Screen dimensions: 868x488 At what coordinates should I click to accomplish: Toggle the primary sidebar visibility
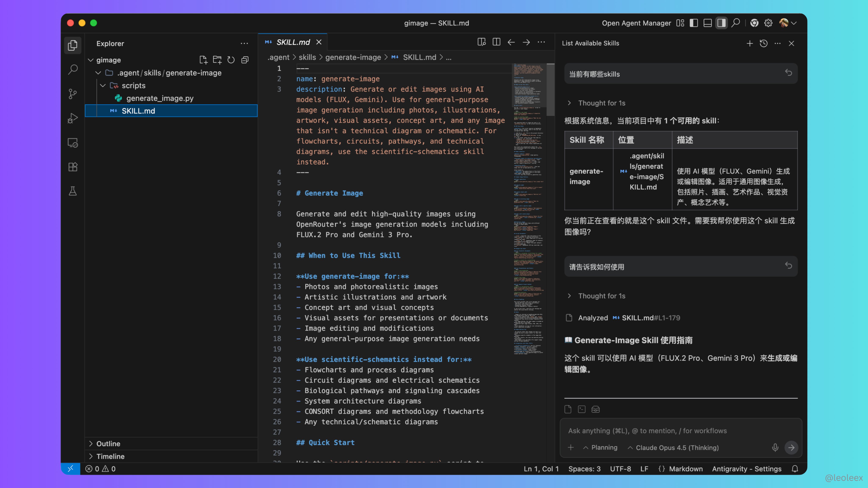point(694,23)
